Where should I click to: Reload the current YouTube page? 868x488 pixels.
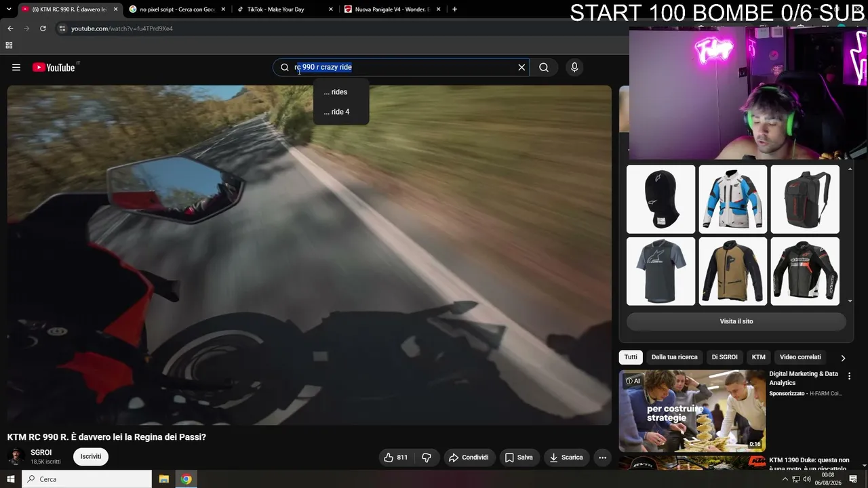(43, 28)
